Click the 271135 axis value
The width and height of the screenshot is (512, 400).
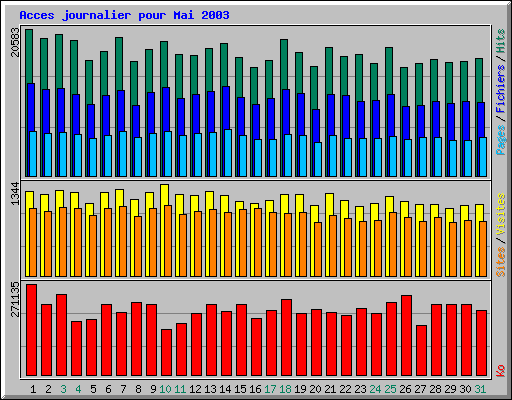point(15,299)
